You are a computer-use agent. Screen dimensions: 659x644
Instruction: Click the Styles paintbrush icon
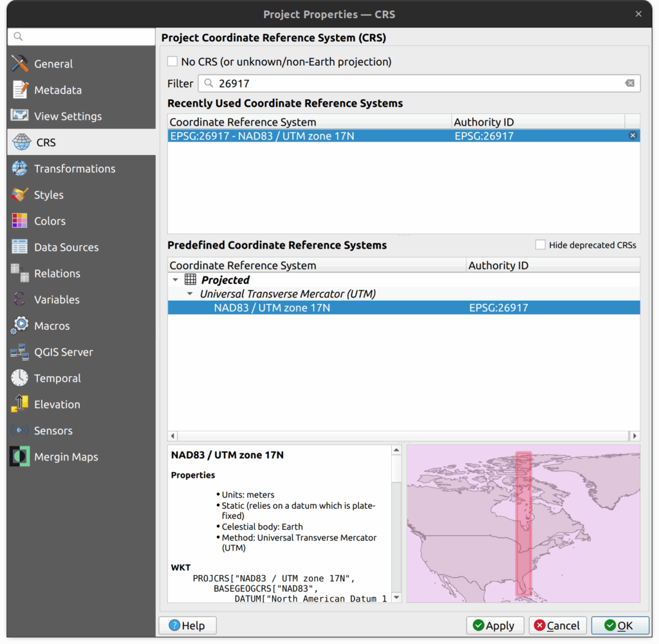pos(20,194)
